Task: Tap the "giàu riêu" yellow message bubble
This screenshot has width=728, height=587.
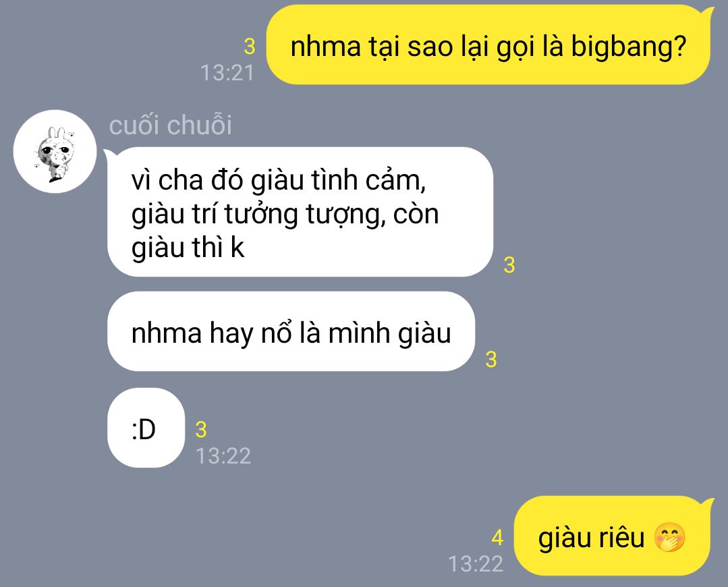Action: (613, 536)
